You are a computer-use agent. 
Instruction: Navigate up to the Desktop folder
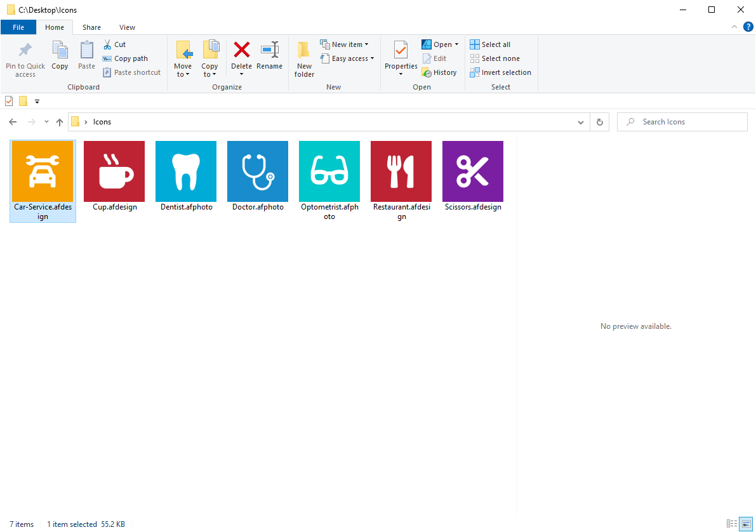[59, 121]
